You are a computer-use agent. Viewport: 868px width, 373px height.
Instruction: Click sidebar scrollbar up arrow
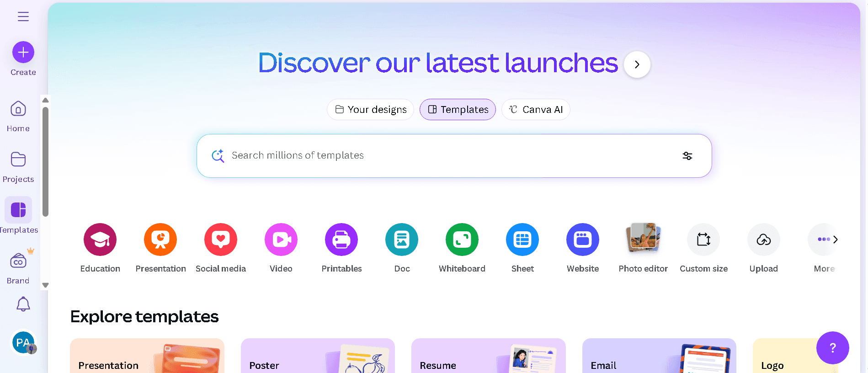(x=45, y=100)
